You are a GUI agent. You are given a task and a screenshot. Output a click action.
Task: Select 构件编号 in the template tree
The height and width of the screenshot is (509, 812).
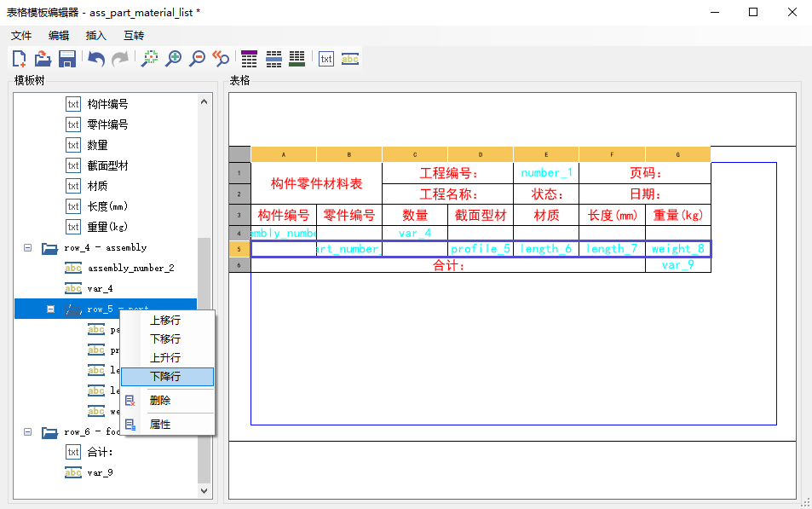click(x=107, y=104)
